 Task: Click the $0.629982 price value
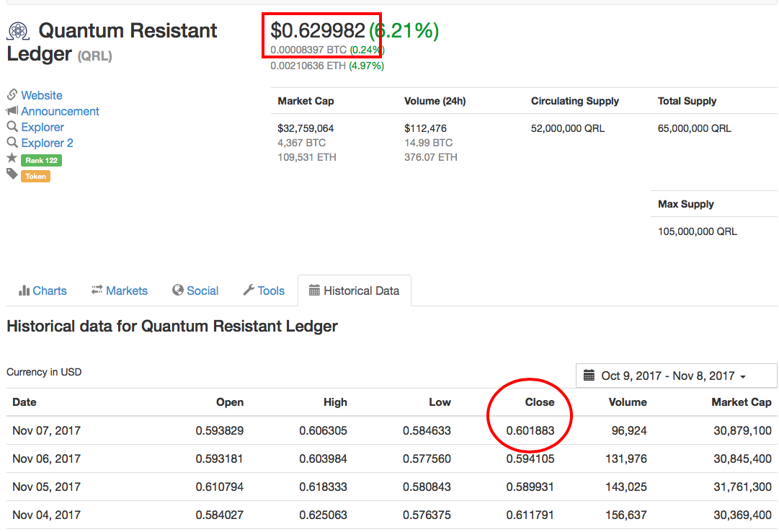point(318,31)
